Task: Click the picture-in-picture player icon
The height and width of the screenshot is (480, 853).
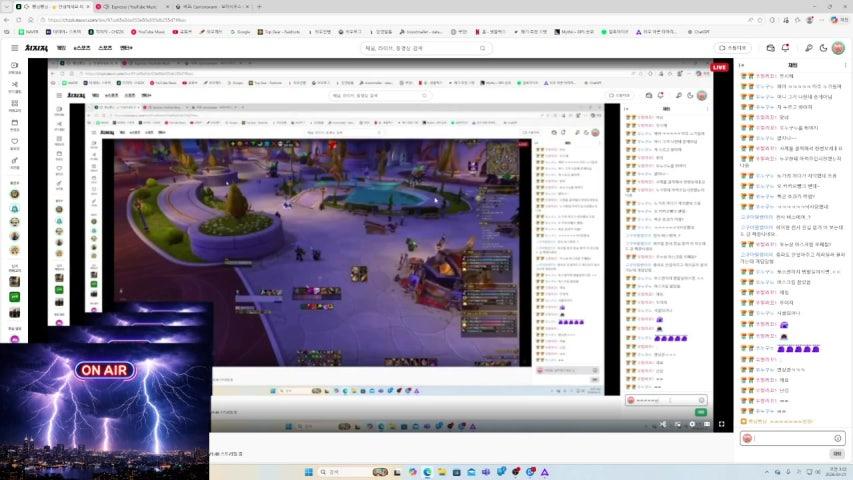Action: click(x=678, y=424)
